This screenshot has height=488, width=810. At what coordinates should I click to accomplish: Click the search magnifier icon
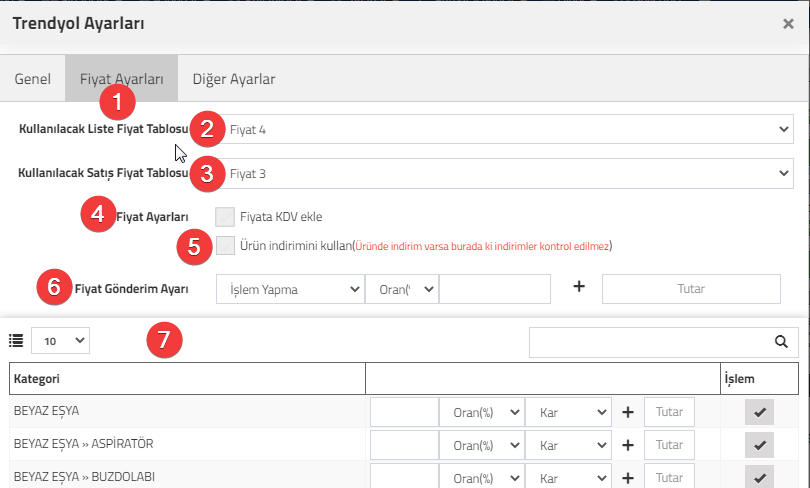(x=781, y=342)
